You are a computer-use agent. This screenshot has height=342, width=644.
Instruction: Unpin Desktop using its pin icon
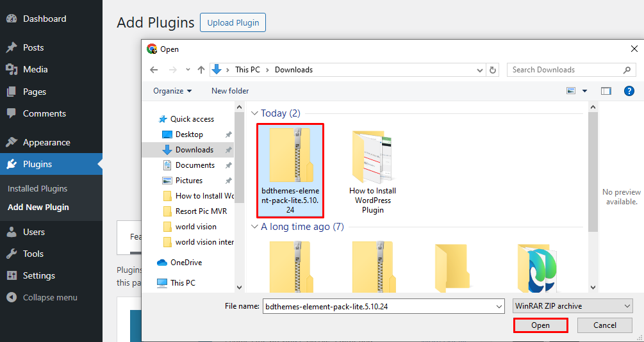click(228, 134)
